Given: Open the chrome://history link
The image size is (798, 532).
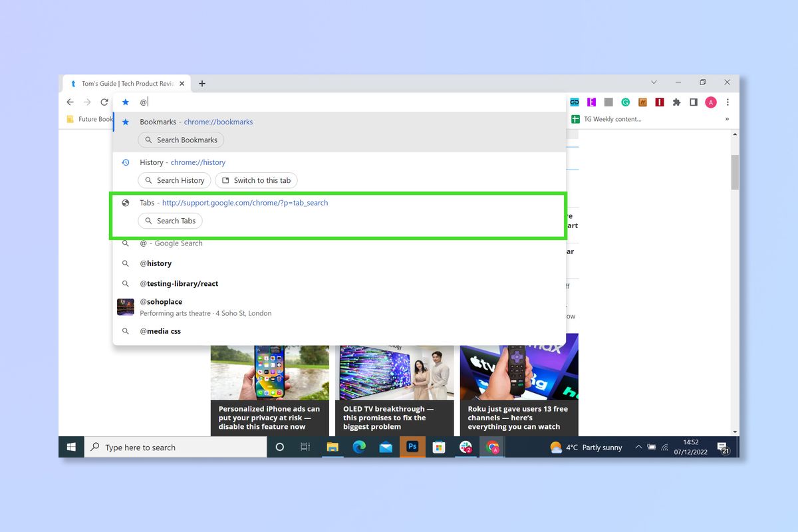Looking at the screenshot, I should click(198, 162).
